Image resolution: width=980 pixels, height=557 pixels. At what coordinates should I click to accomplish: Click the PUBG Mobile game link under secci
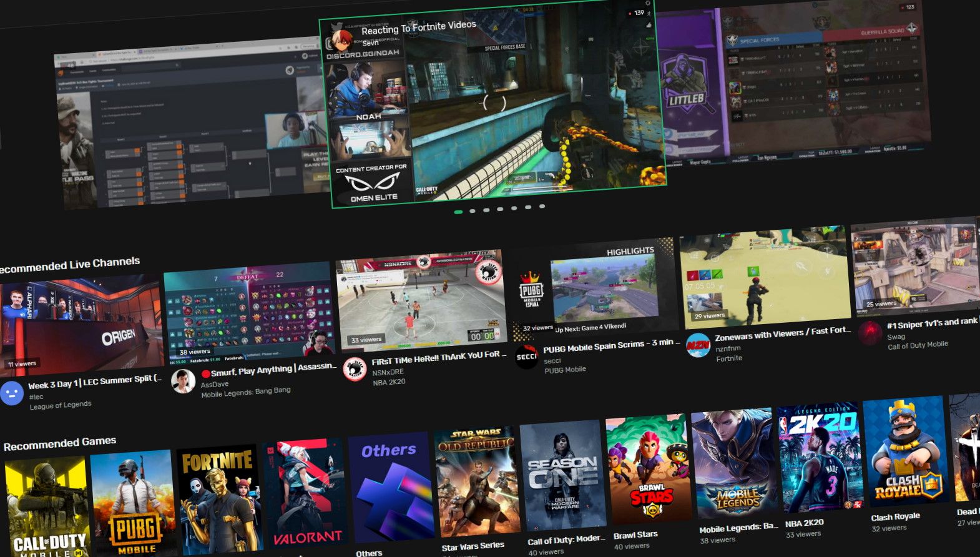pos(565,370)
